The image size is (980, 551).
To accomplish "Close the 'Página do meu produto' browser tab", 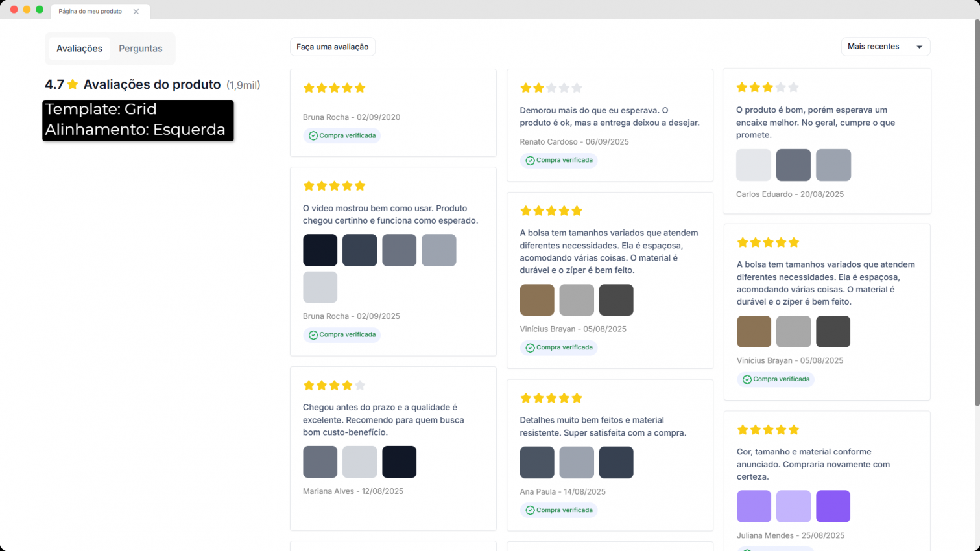I will click(136, 12).
